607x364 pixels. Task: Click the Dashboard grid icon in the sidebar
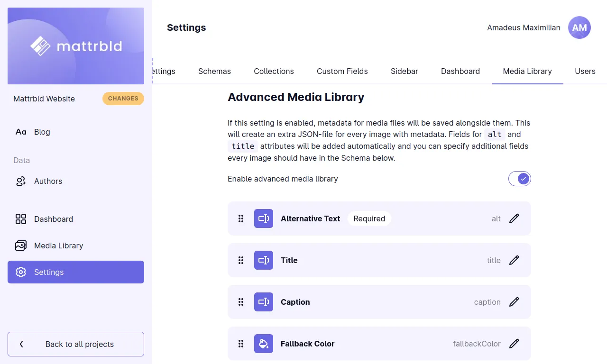[x=20, y=219]
